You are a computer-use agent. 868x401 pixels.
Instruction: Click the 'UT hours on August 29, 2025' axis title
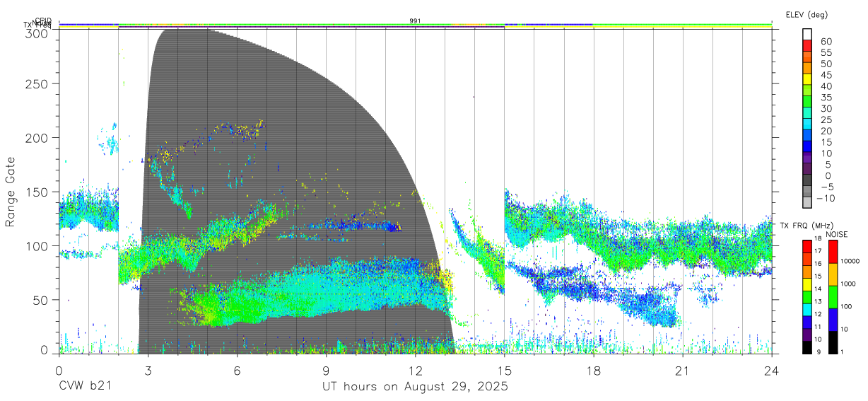click(415, 386)
